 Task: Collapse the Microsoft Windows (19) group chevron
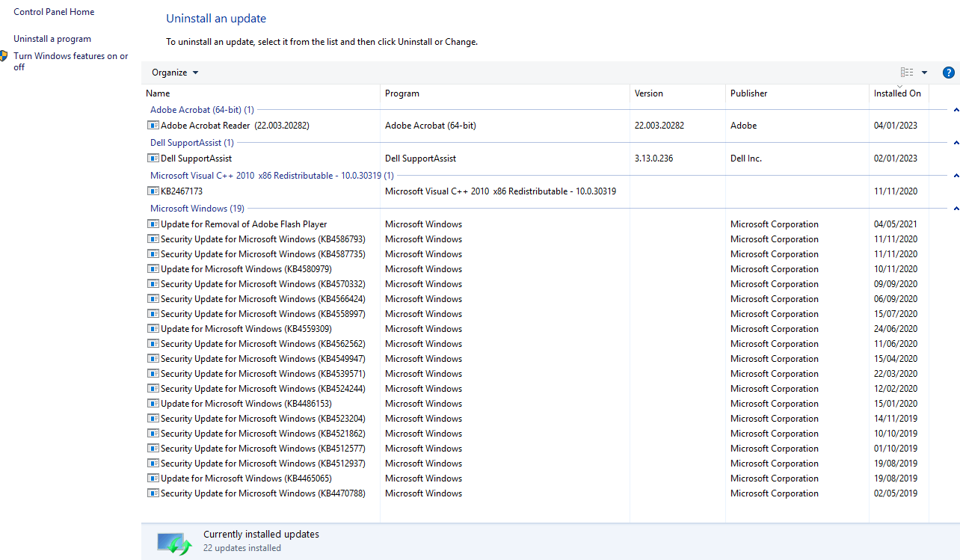pos(956,209)
